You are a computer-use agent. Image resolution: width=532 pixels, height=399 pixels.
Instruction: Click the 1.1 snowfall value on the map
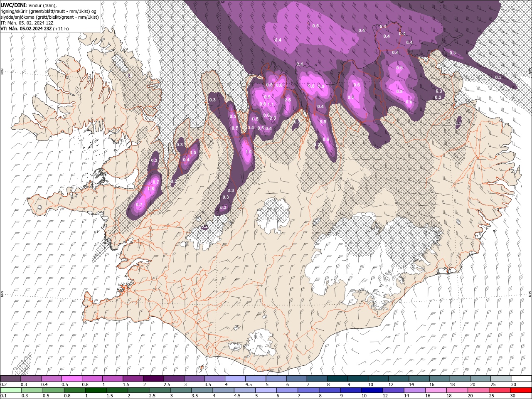pyautogui.click(x=271, y=104)
